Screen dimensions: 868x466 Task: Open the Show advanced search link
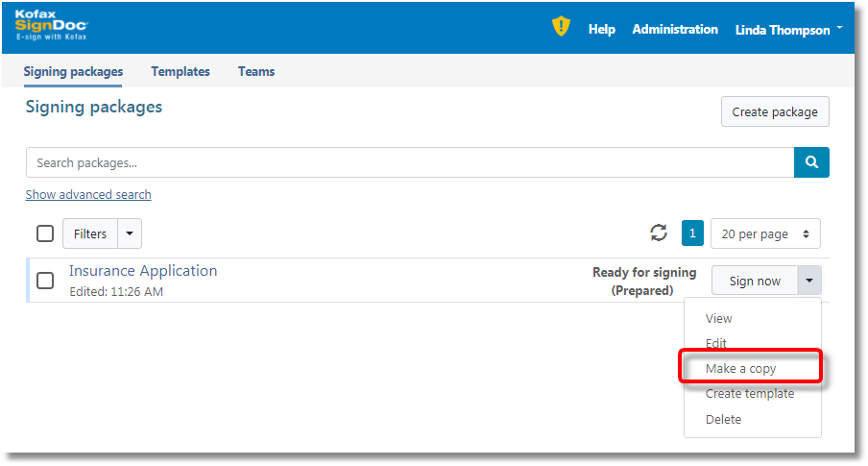point(88,194)
